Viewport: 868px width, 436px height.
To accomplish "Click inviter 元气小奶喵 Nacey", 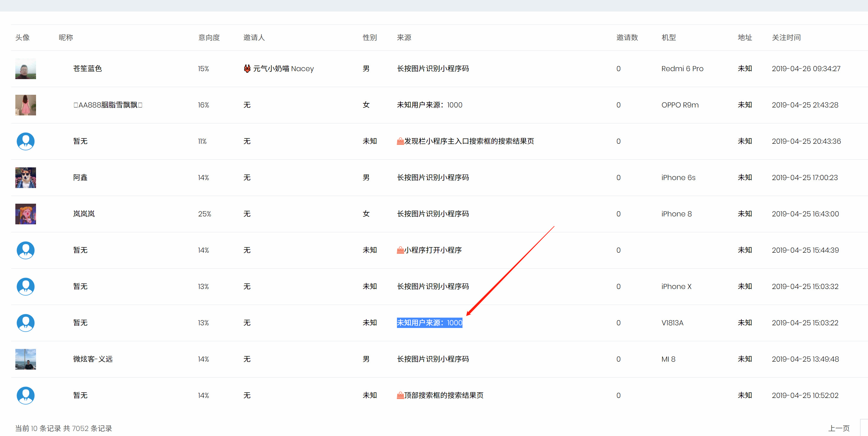I will click(x=283, y=69).
